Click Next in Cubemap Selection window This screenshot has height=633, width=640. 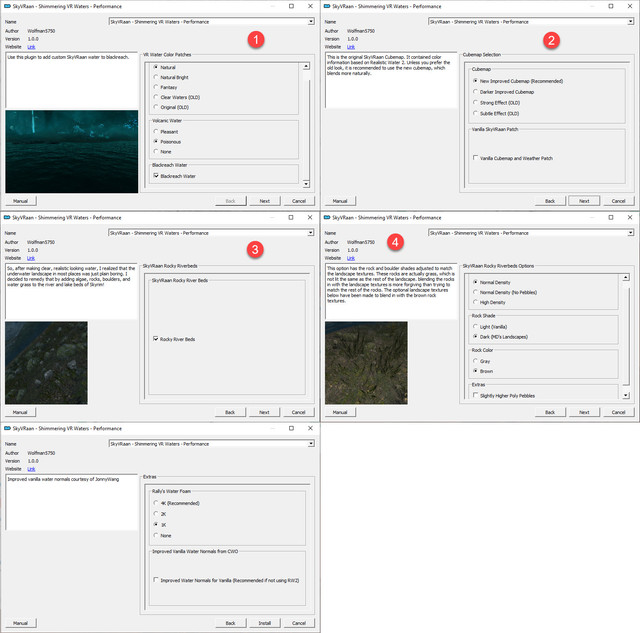point(584,201)
